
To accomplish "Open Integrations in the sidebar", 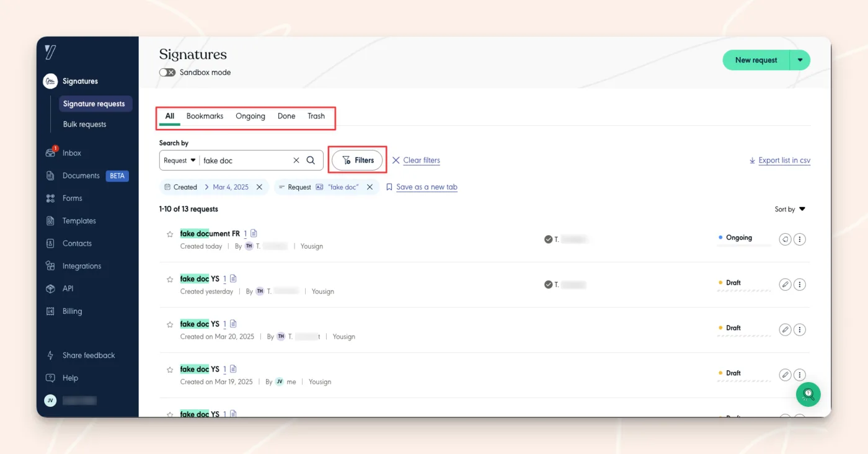I will point(81,266).
